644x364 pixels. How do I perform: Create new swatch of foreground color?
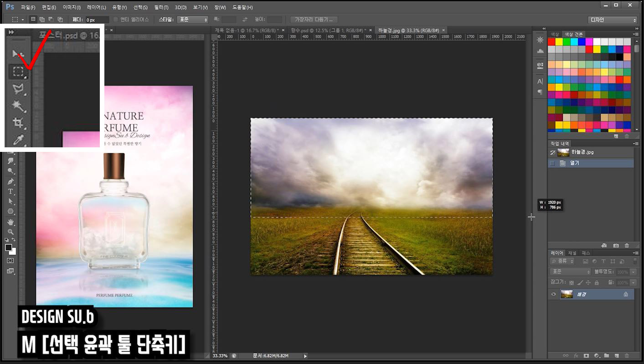tap(616, 136)
